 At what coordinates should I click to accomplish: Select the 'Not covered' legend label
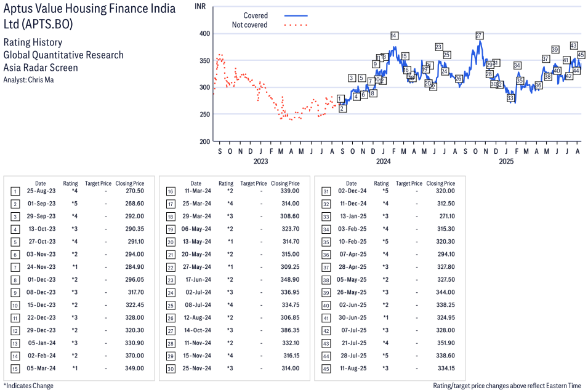249,25
